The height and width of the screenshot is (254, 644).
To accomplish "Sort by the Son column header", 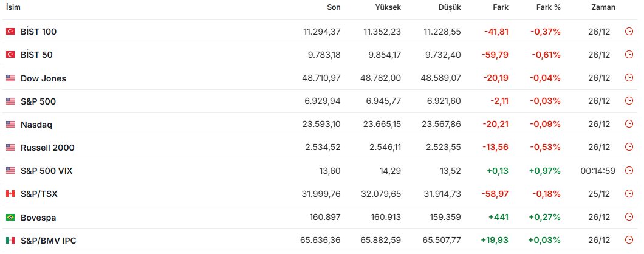I will click(x=334, y=7).
